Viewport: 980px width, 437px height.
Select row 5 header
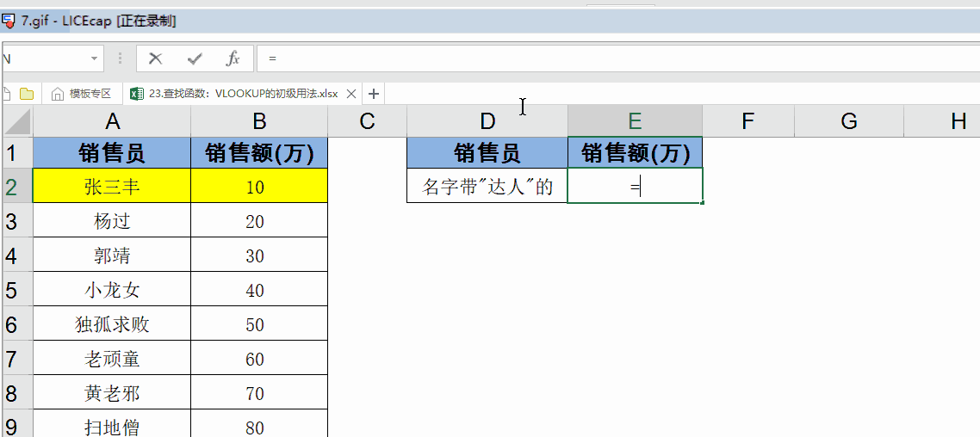coord(12,290)
